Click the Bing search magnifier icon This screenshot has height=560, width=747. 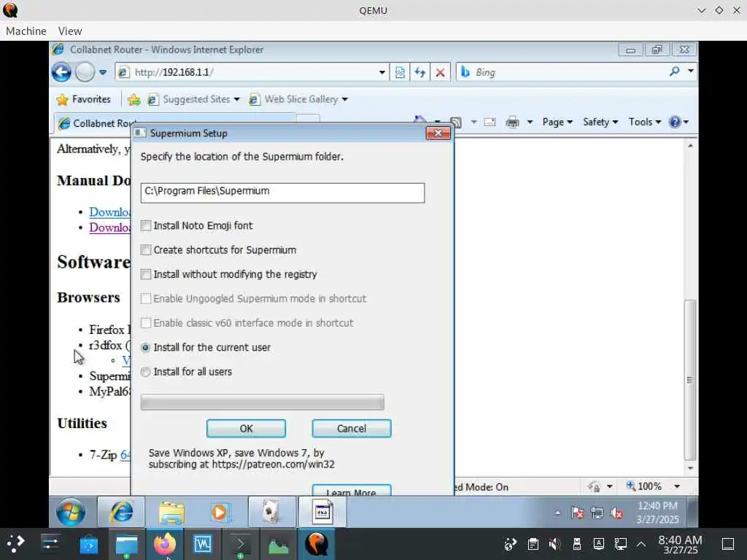tap(674, 71)
